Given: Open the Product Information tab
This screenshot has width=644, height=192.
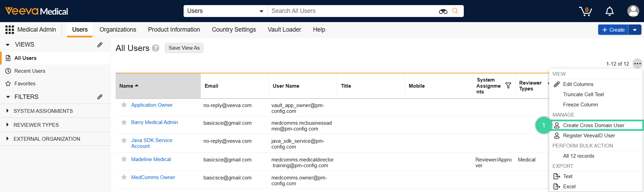Looking at the screenshot, I should click(174, 30).
